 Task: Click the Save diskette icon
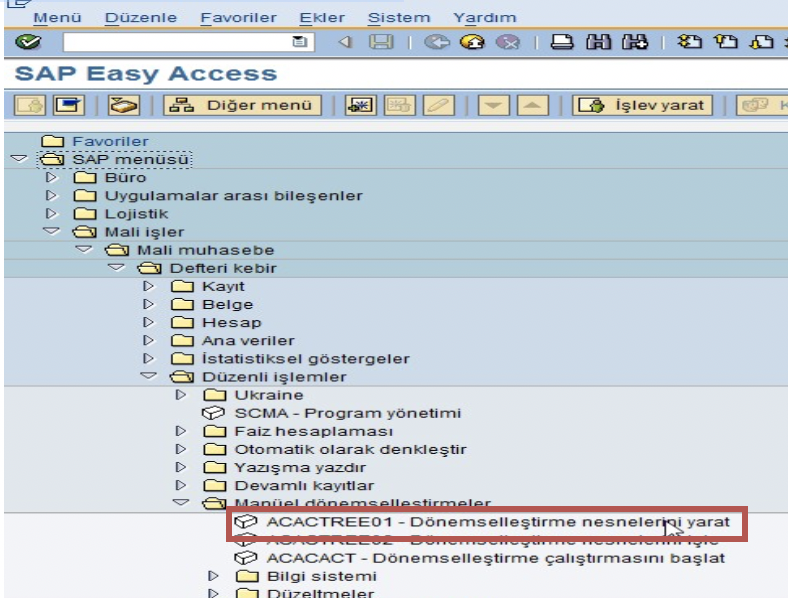[x=381, y=42]
